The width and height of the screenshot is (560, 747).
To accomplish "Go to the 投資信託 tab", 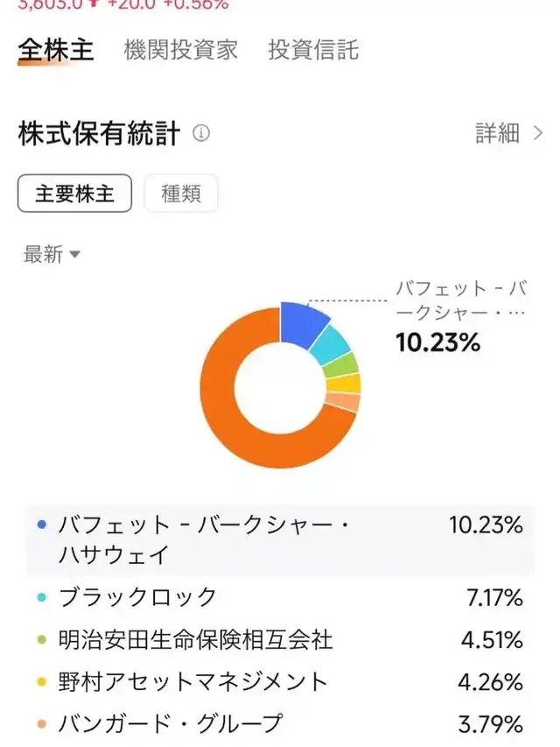I will click(x=313, y=50).
